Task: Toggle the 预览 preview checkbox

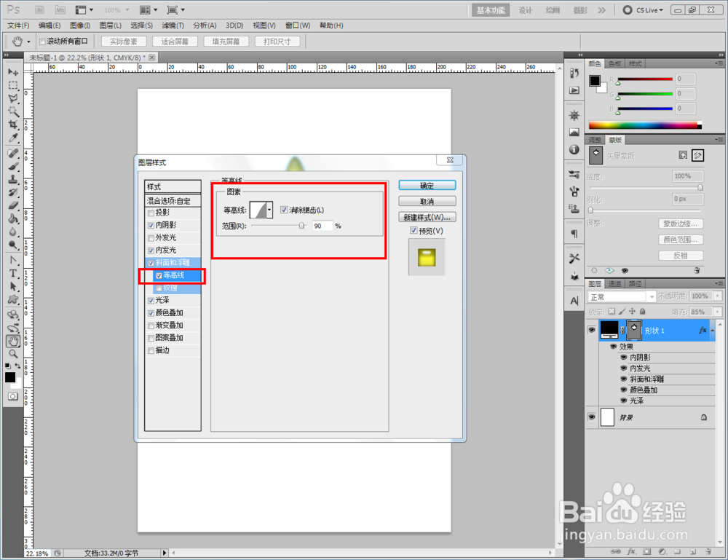Action: (x=414, y=230)
